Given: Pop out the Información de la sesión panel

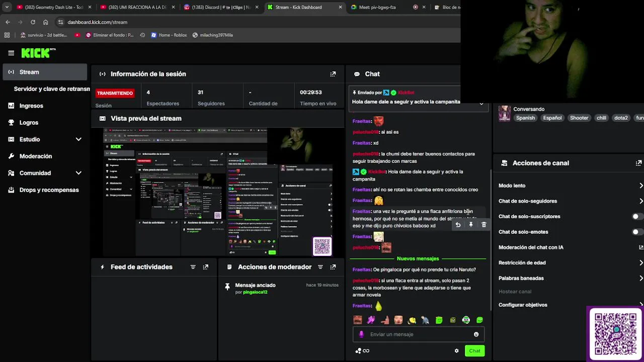Looking at the screenshot, I should (333, 74).
